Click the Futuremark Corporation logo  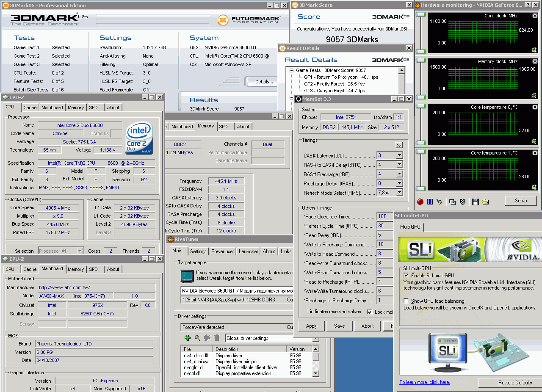[248, 20]
